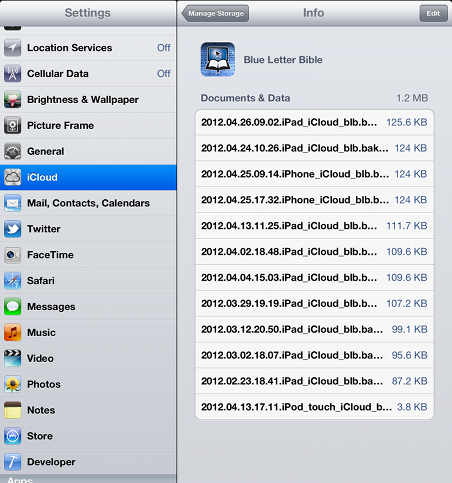
Task: Tap the Location Services arrow icon
Action: pyautogui.click(x=13, y=48)
